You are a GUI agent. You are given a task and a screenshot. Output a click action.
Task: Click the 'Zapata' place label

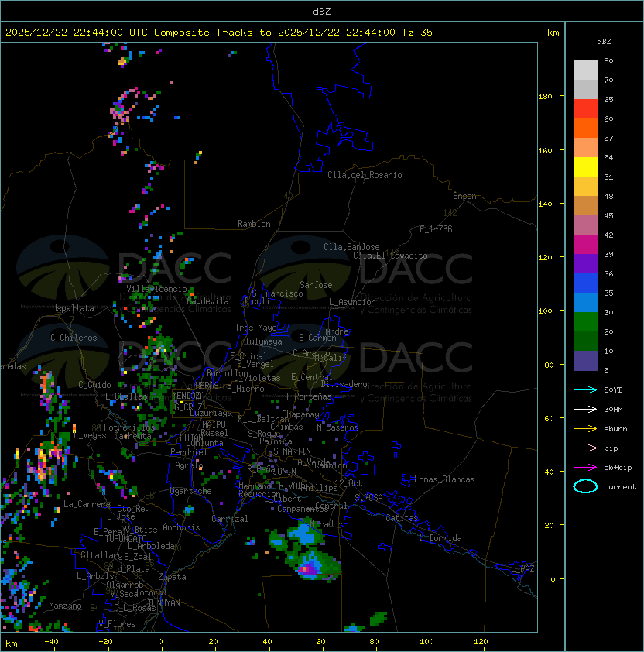pos(172,577)
